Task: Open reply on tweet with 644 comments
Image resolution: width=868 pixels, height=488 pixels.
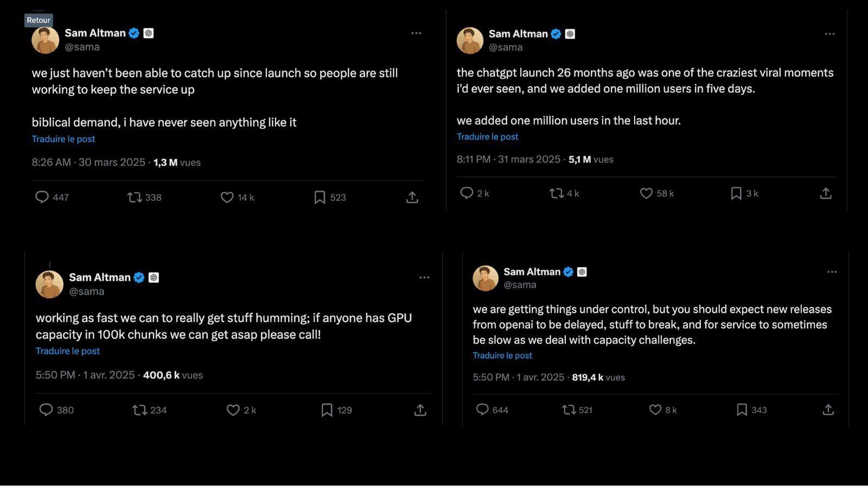Action: pyautogui.click(x=482, y=409)
